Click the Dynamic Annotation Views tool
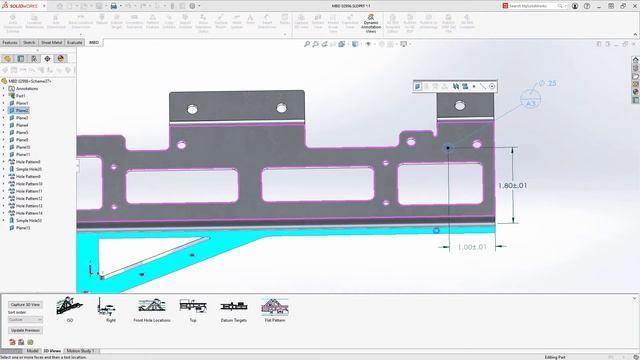This screenshot has height=360, width=640. tap(371, 23)
